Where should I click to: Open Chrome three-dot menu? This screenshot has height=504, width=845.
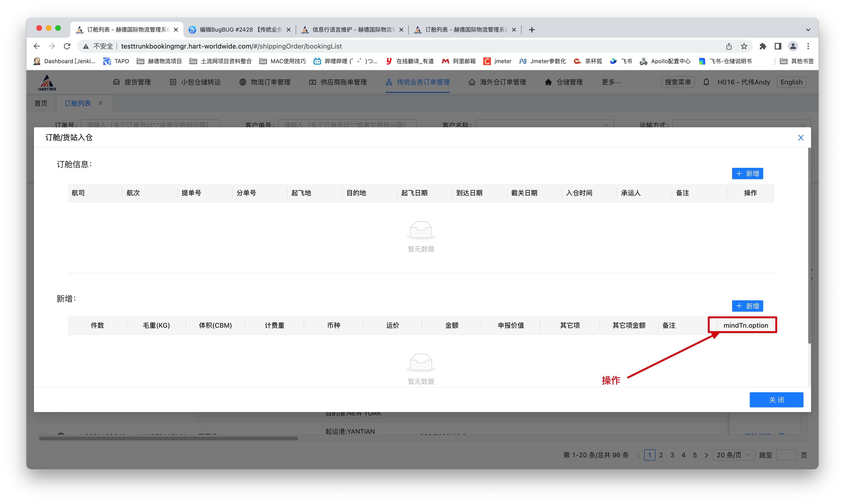click(808, 46)
